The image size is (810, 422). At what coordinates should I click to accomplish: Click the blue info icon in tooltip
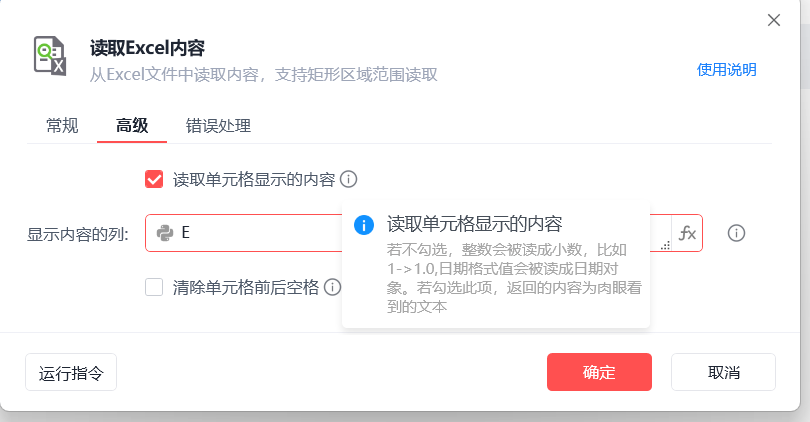pyautogui.click(x=365, y=224)
